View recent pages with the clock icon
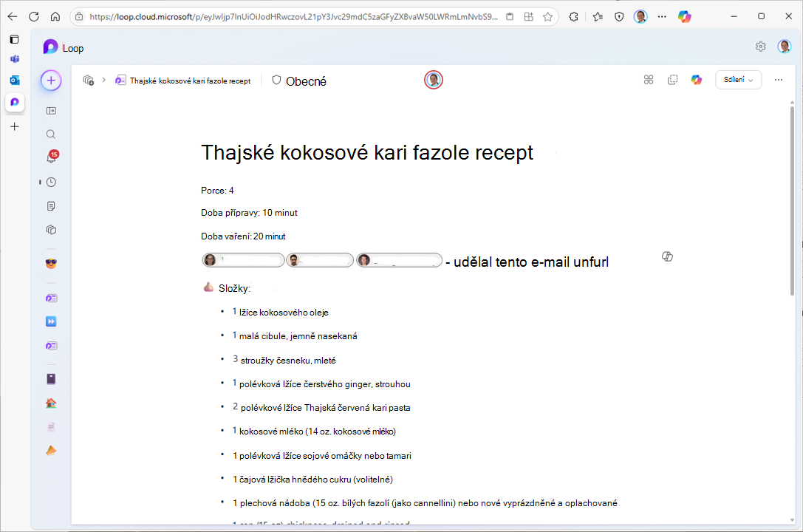The width and height of the screenshot is (803, 532). (x=50, y=181)
